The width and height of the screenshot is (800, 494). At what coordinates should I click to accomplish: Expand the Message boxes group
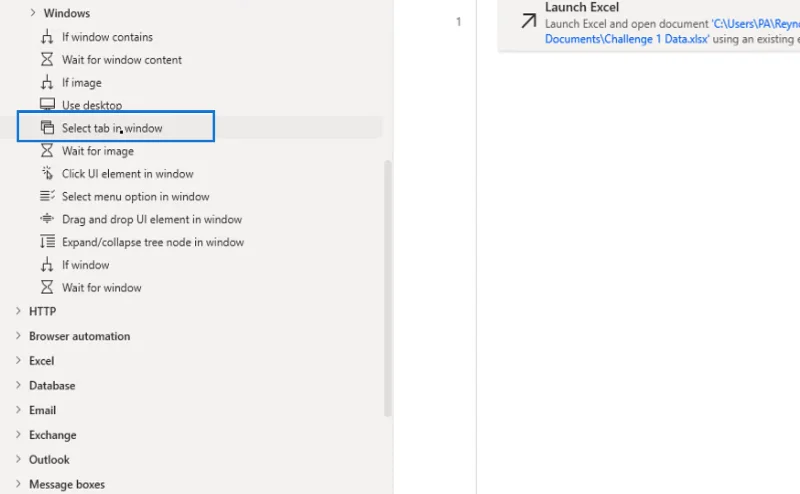pos(18,483)
